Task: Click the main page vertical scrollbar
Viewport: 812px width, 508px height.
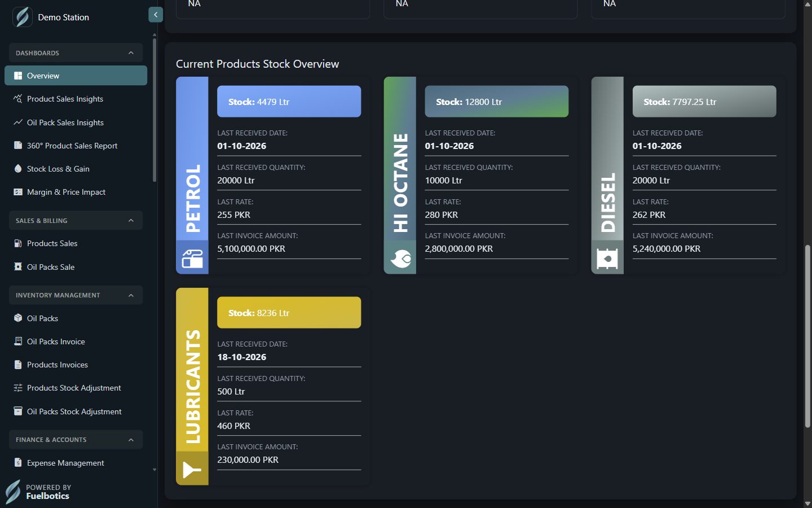Action: [807, 336]
